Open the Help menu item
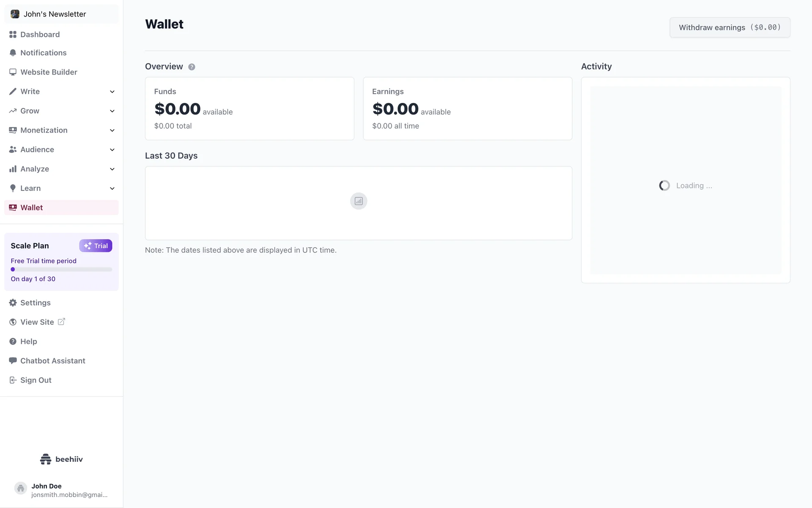This screenshot has height=508, width=812. (29, 341)
